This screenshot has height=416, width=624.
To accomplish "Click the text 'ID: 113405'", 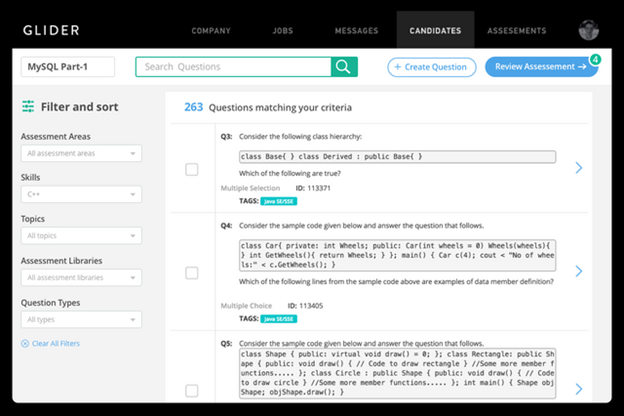I will pos(305,306).
